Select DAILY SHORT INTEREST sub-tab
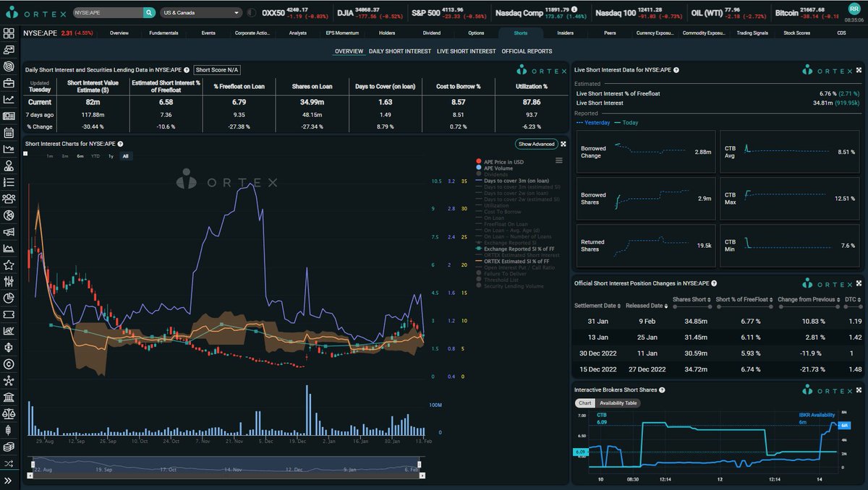 [x=399, y=51]
